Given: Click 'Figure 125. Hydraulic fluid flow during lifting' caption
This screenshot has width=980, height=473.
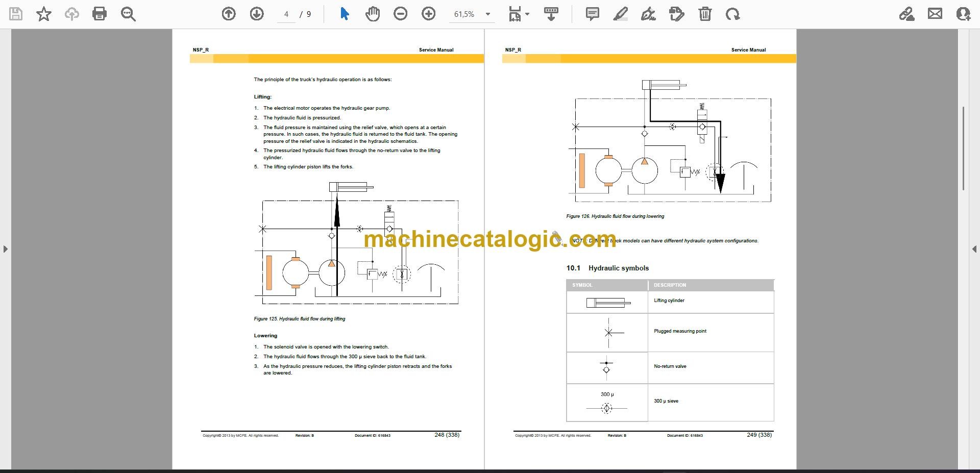Looking at the screenshot, I should (300, 319).
